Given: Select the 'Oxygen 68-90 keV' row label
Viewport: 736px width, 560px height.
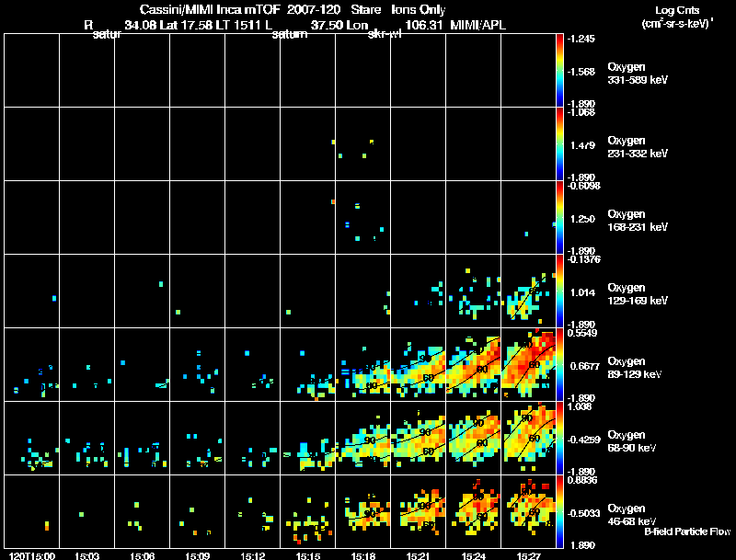Looking at the screenshot, I should point(632,441).
